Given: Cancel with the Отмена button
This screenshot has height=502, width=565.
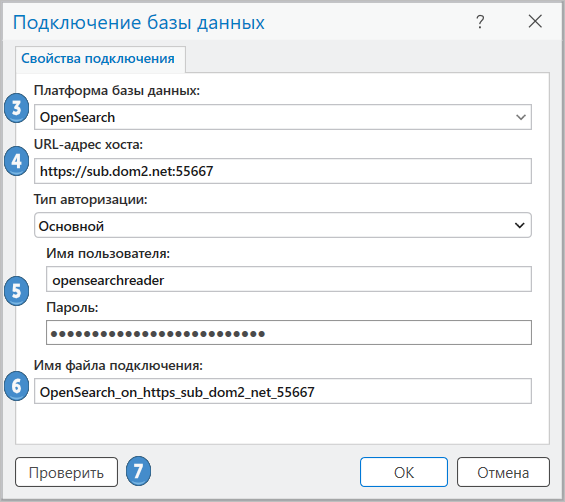Looking at the screenshot, I should (x=503, y=472).
